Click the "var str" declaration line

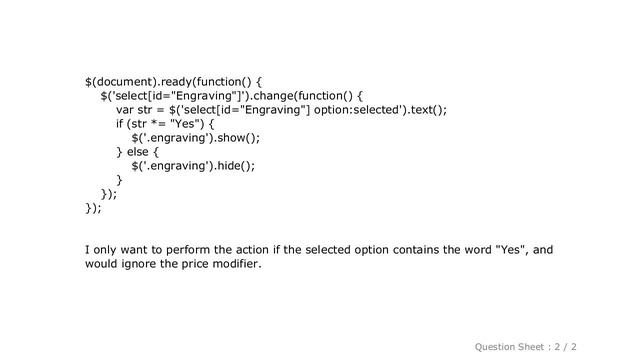point(281,110)
